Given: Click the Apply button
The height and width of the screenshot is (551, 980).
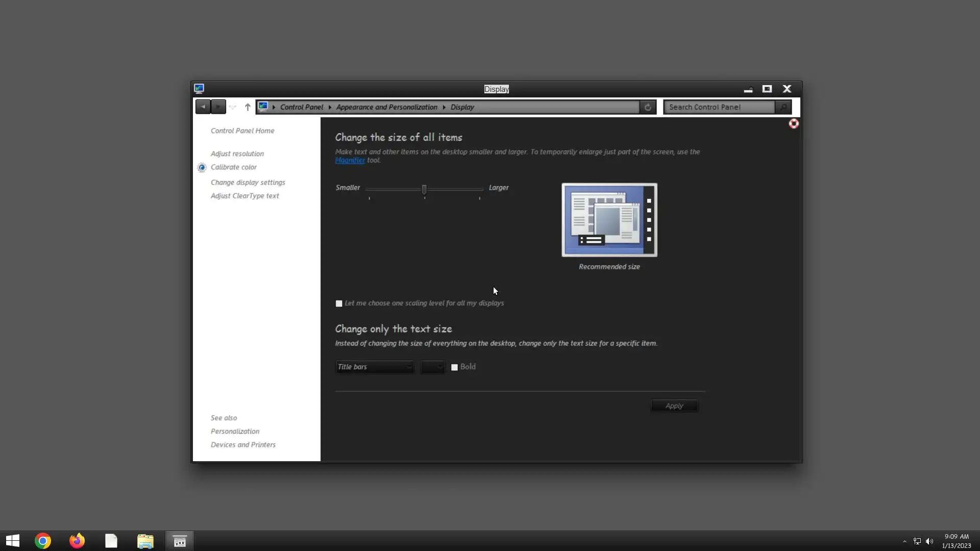Looking at the screenshot, I should (674, 406).
